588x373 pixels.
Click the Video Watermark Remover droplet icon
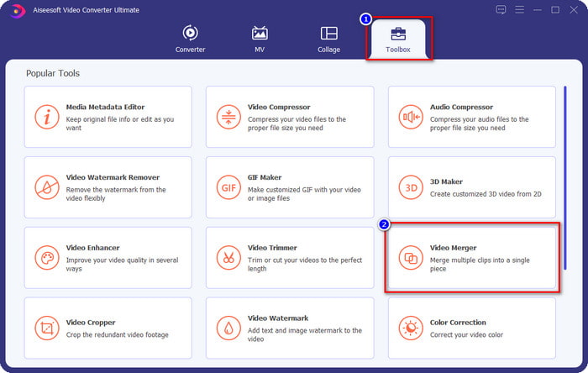(47, 187)
